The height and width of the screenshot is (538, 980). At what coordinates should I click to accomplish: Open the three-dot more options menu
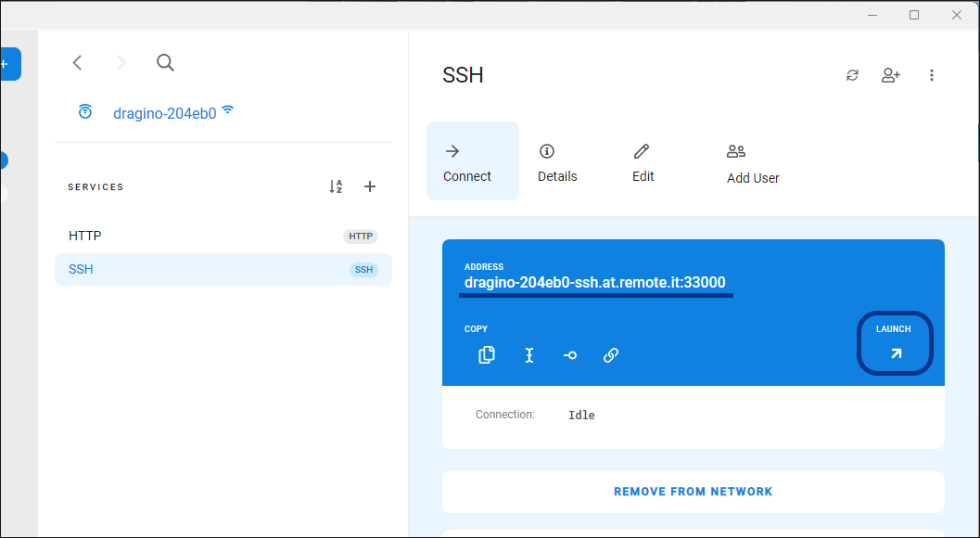(932, 75)
